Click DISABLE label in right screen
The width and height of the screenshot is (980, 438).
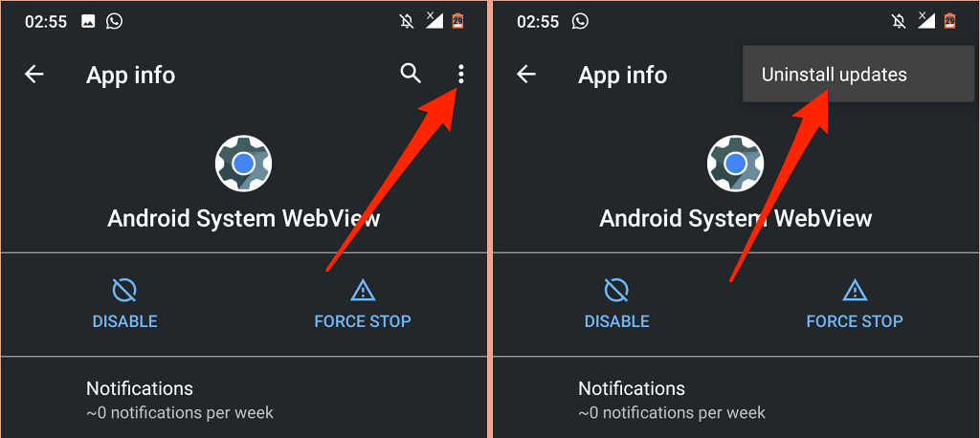pos(617,321)
